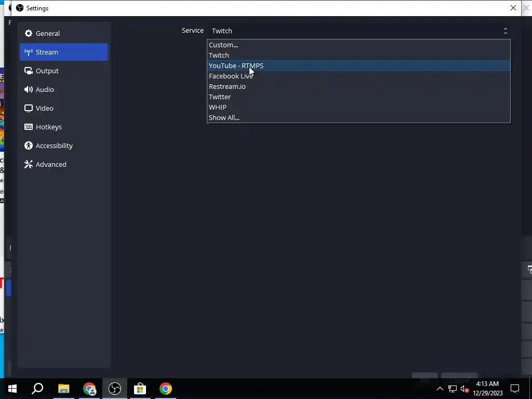Image resolution: width=532 pixels, height=399 pixels.
Task: Open the Accessibility settings section
Action: (64, 145)
